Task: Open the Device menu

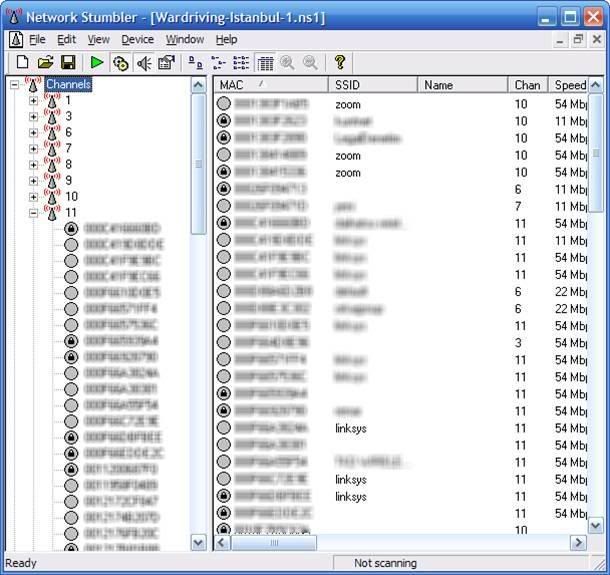Action: 137,39
